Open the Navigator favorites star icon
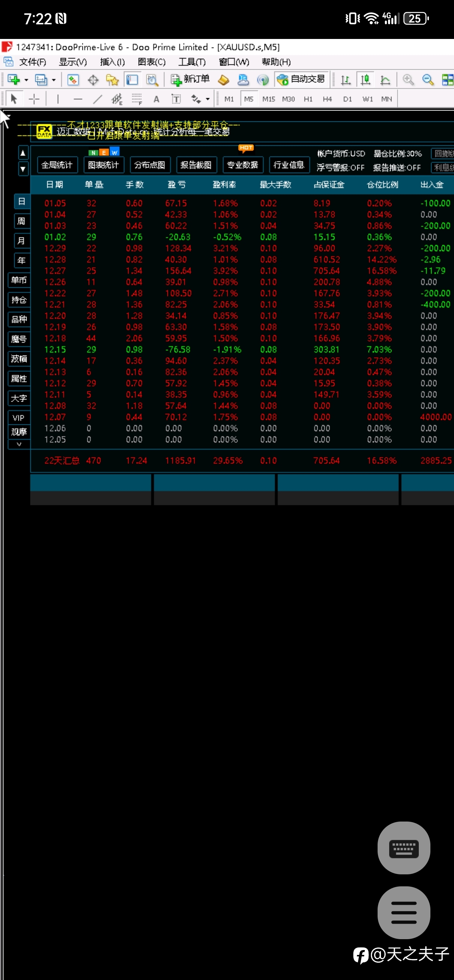 click(x=112, y=79)
